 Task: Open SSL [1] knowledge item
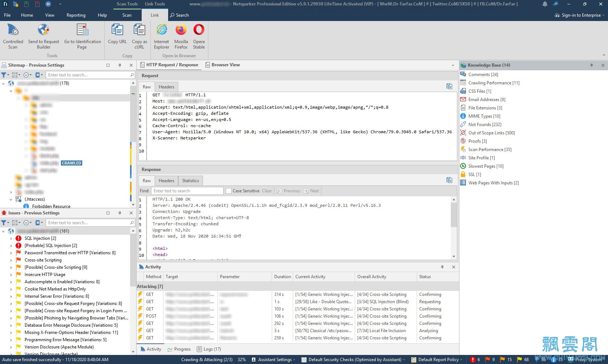pyautogui.click(x=474, y=174)
